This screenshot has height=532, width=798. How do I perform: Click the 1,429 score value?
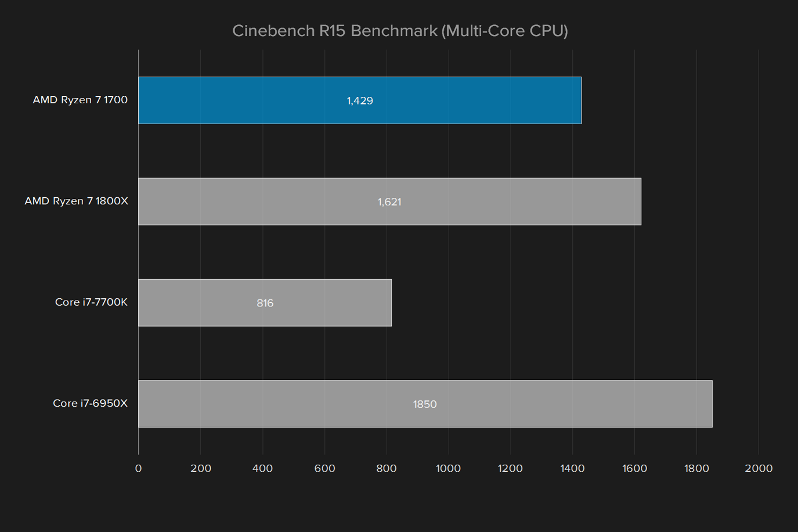pos(360,101)
